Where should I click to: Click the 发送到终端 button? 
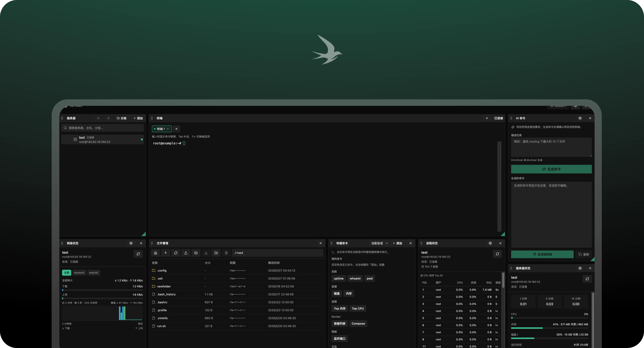pyautogui.click(x=542, y=254)
